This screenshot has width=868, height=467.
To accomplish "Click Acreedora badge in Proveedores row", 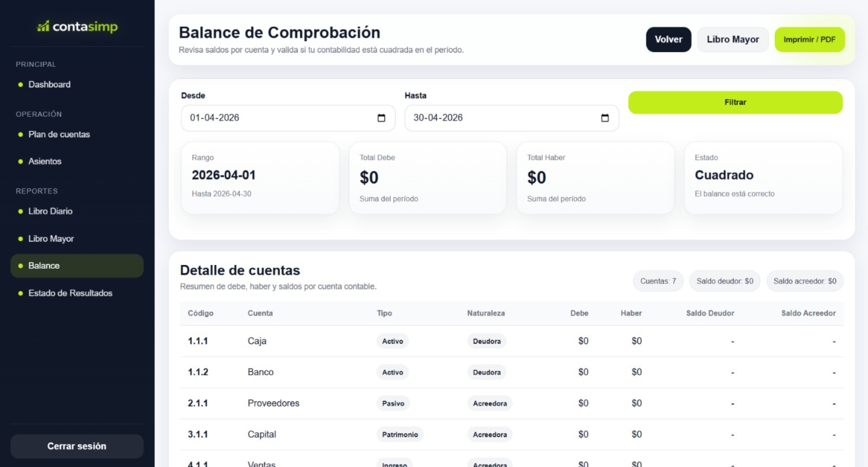I will [490, 403].
